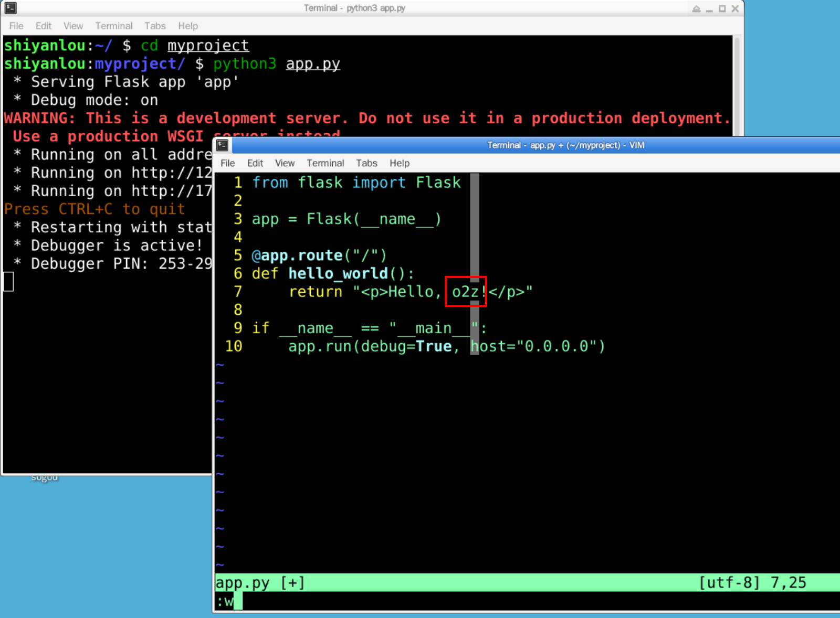Click title bar 'Terminal - python3 app.py'
Screen dimensions: 840x618
point(354,8)
